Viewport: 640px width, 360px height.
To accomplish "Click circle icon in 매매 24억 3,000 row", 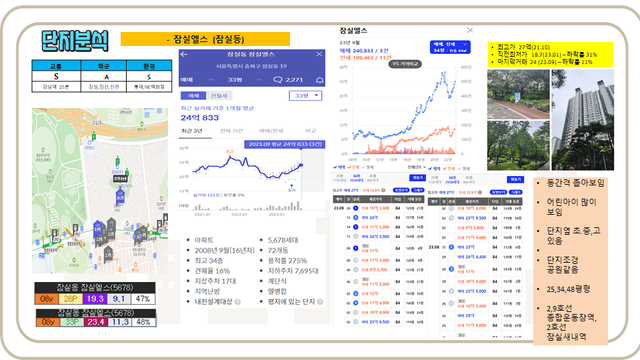I will pos(356,236).
